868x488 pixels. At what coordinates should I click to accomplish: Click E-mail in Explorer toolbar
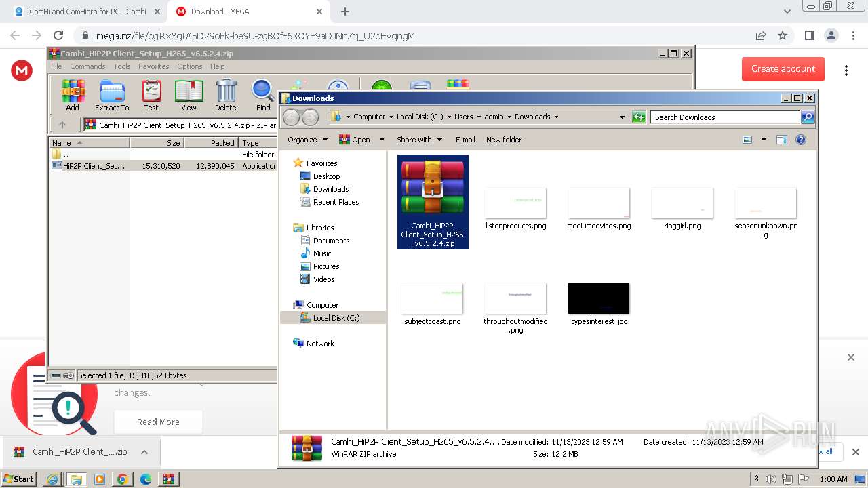point(465,140)
